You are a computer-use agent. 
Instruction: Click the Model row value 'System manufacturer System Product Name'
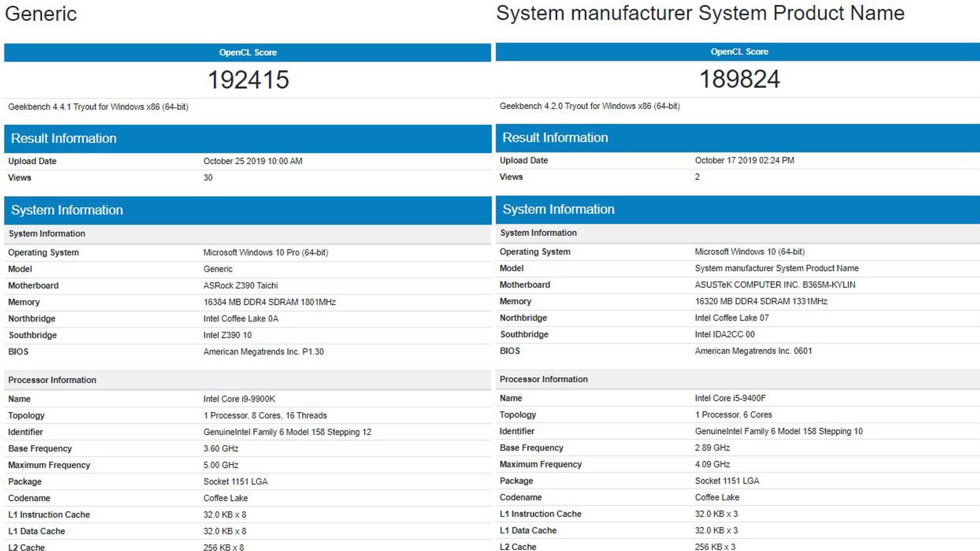(x=777, y=268)
